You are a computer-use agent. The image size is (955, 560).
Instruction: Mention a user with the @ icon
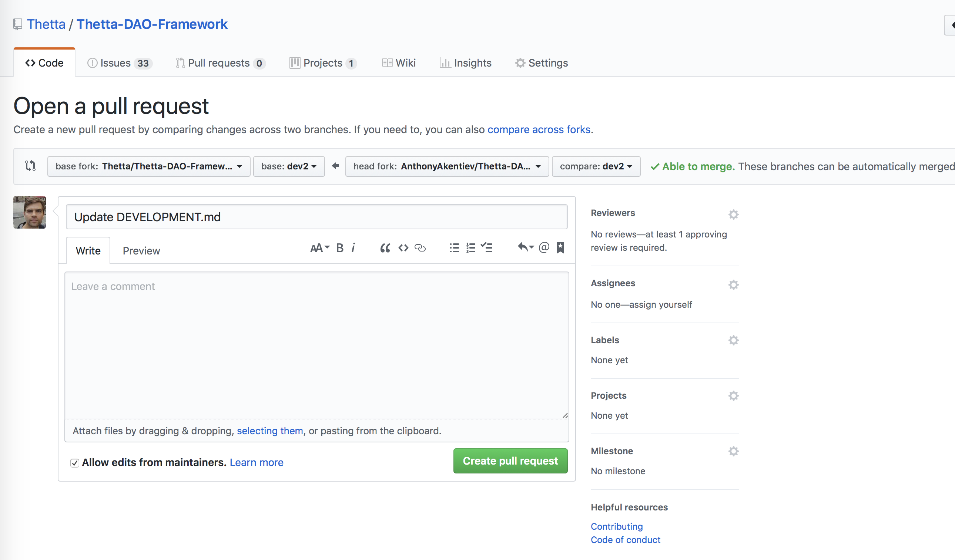(544, 247)
